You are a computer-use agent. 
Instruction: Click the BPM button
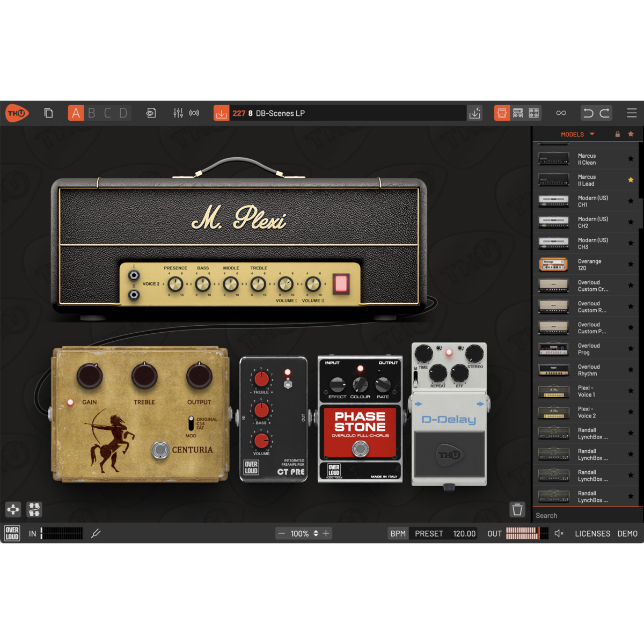[398, 533]
